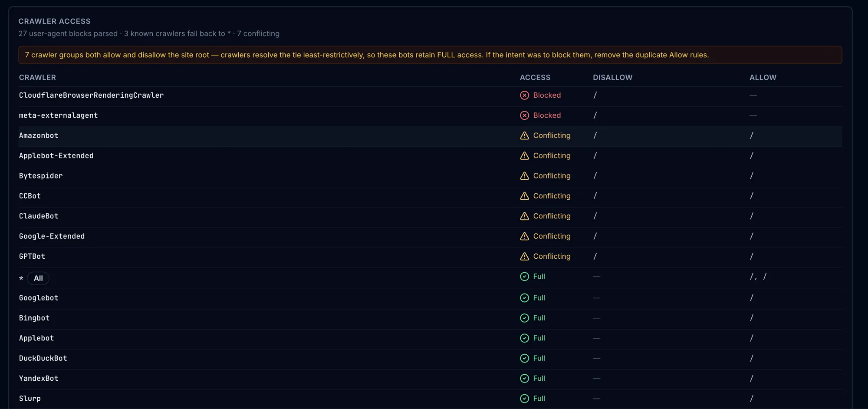
Task: Click the conflicting crawler groups warning banner
Action: tap(430, 55)
